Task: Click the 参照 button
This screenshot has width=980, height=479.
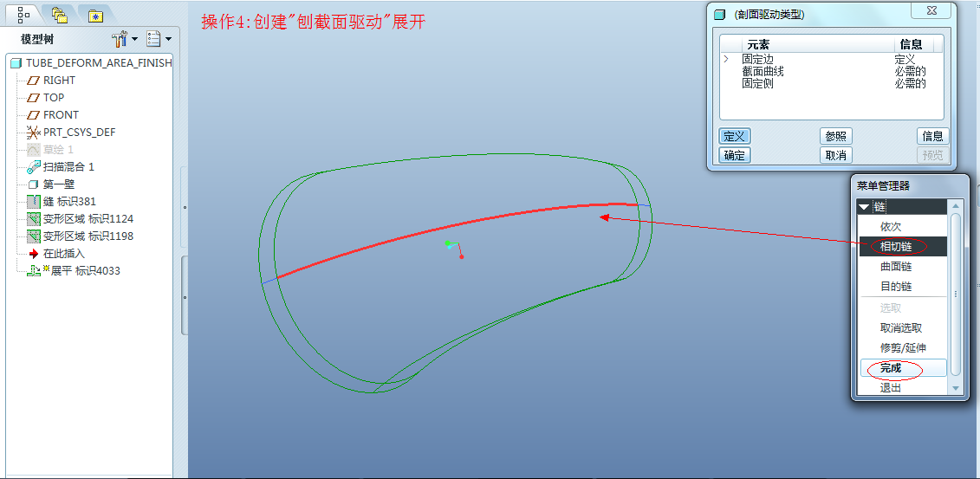Action: (835, 136)
